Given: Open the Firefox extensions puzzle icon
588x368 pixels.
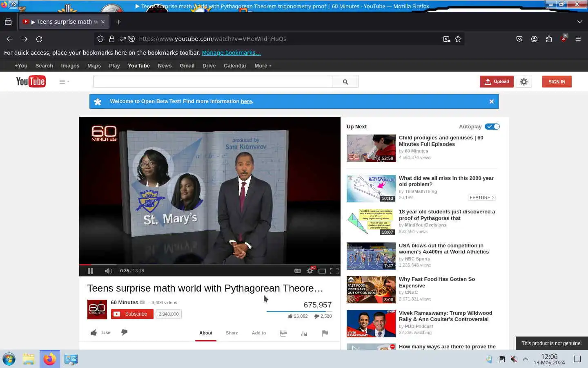Looking at the screenshot, I should tap(549, 39).
